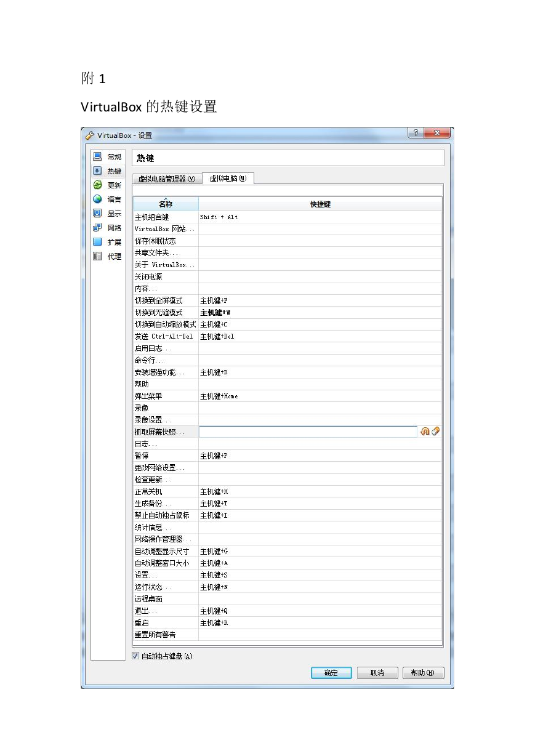The height and width of the screenshot is (756, 535).
Task: Open the 常规 (General) settings category
Action: coord(108,157)
